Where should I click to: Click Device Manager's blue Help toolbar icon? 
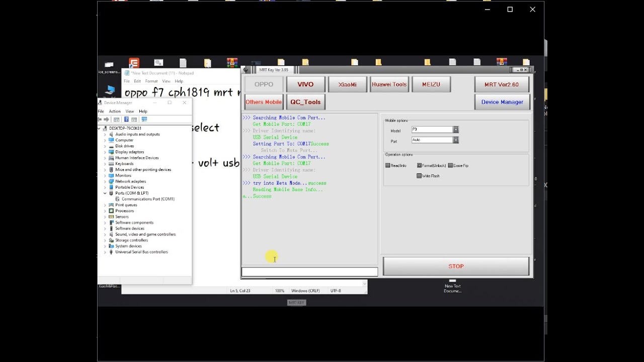pyautogui.click(x=126, y=119)
